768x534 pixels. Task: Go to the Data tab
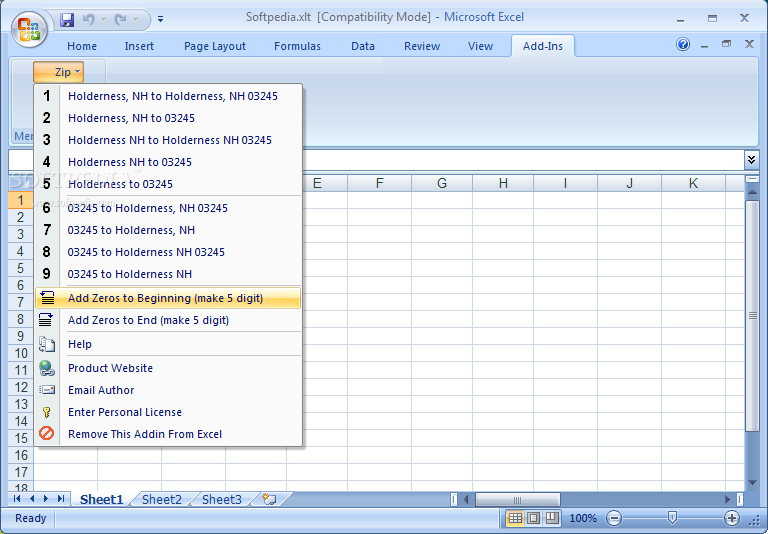tap(363, 46)
